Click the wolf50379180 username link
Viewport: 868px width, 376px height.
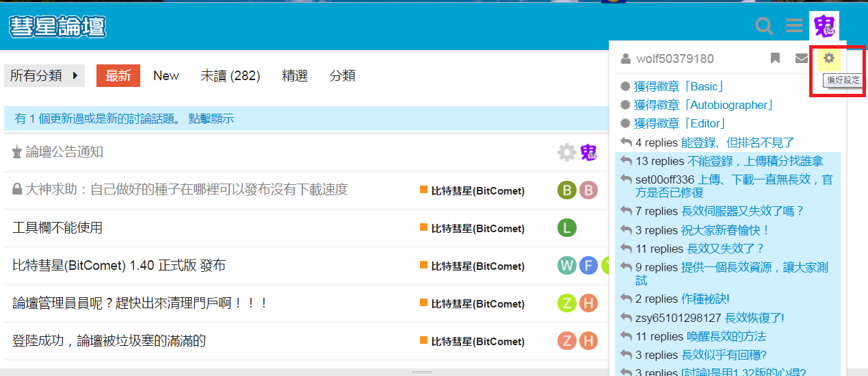(674, 59)
